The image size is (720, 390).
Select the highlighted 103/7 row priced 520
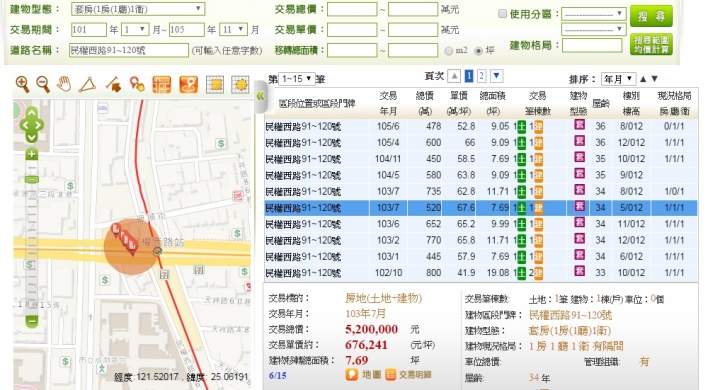pos(481,208)
